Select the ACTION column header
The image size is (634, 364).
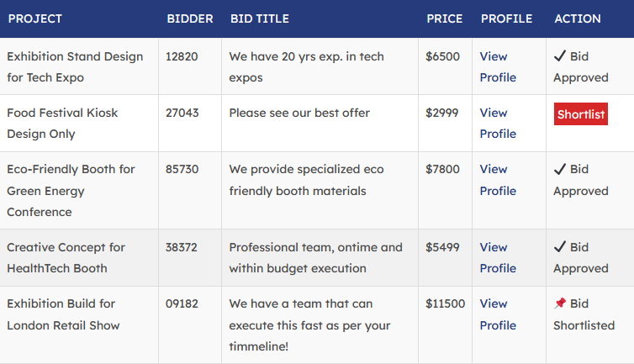(578, 18)
